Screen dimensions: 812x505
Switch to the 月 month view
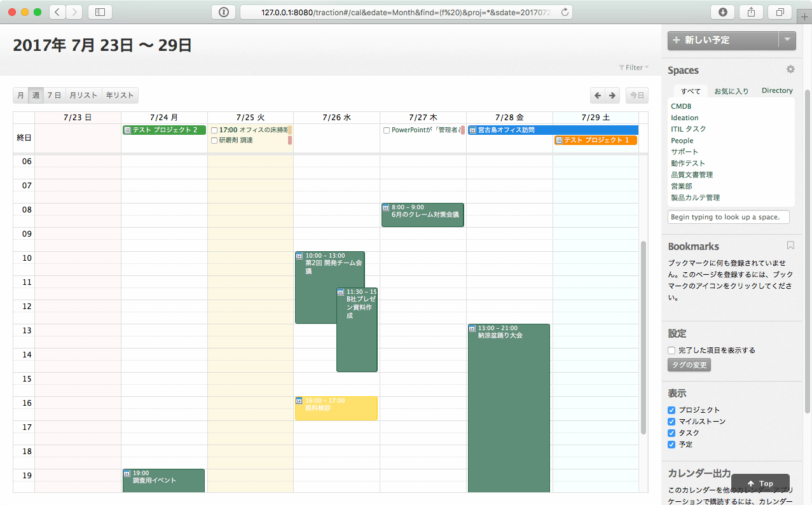pyautogui.click(x=20, y=95)
